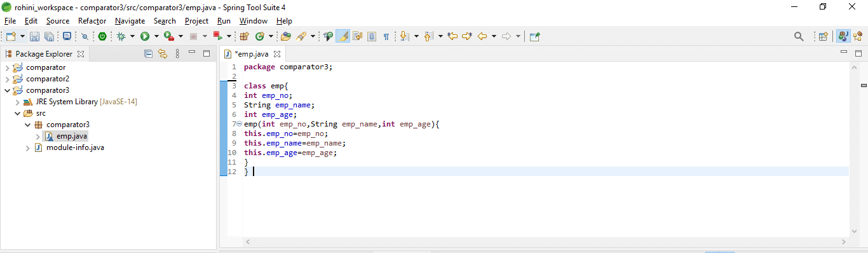
Task: Click the New Java Class icon
Action: pos(260,37)
